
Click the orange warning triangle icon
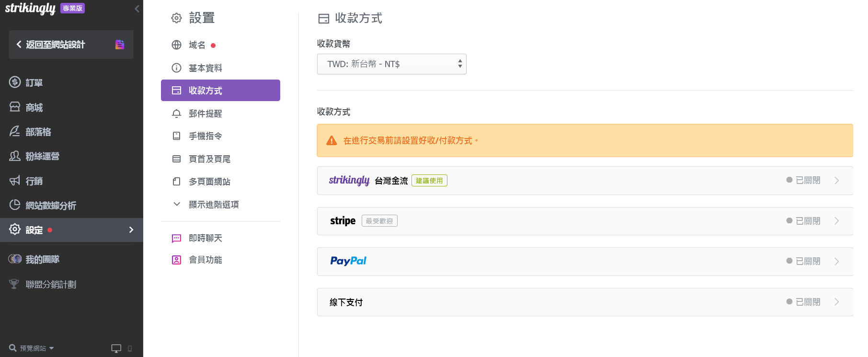coord(331,140)
